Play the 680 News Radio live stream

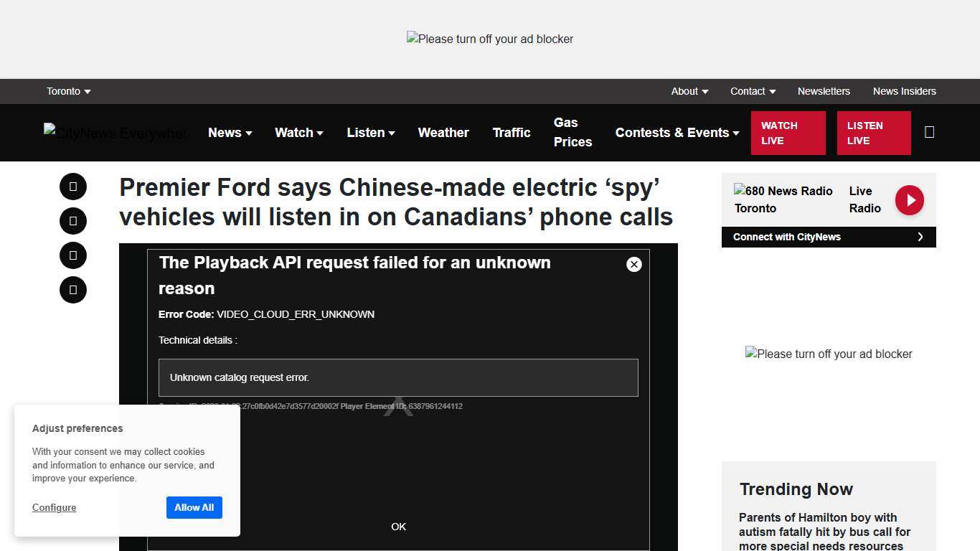[909, 199]
